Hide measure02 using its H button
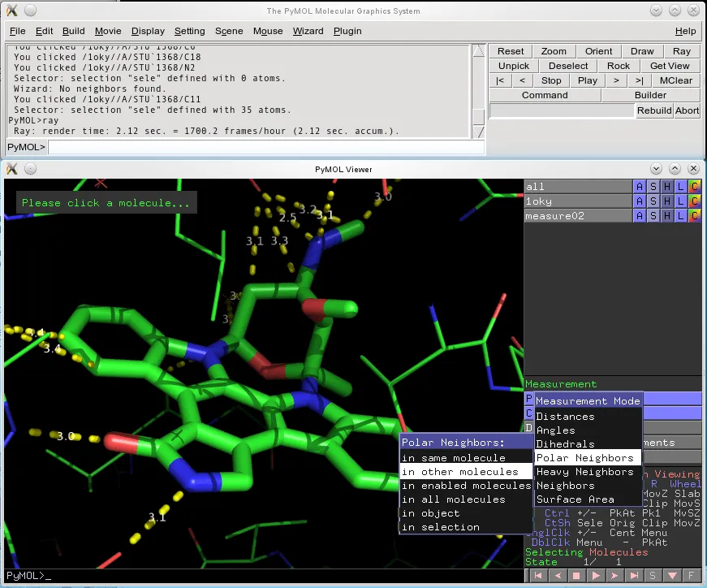The image size is (707, 588). point(666,215)
